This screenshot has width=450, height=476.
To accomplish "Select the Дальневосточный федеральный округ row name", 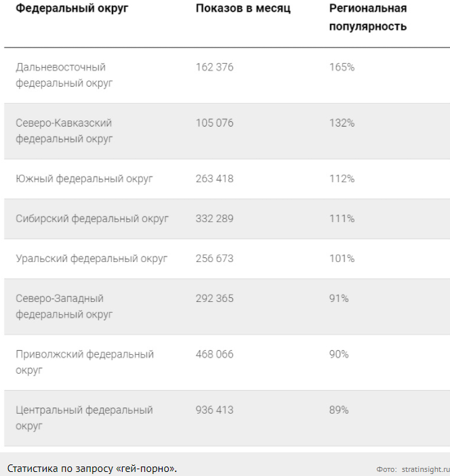I will click(64, 75).
